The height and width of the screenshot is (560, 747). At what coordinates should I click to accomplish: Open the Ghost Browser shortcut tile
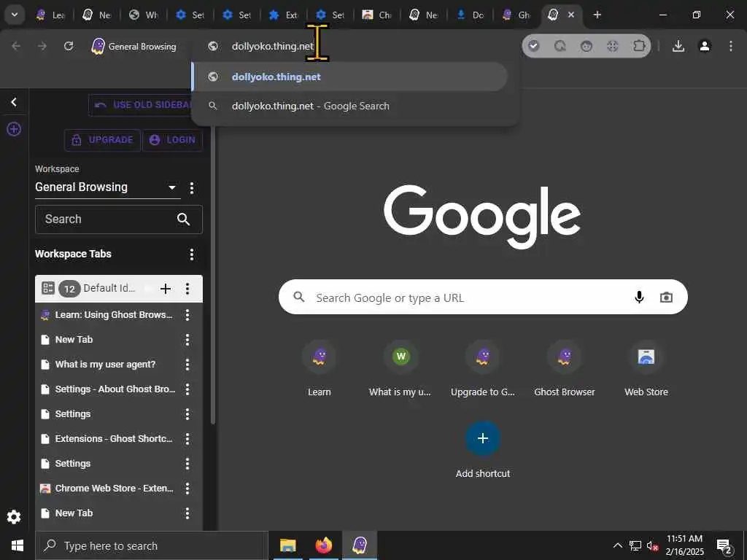click(565, 369)
